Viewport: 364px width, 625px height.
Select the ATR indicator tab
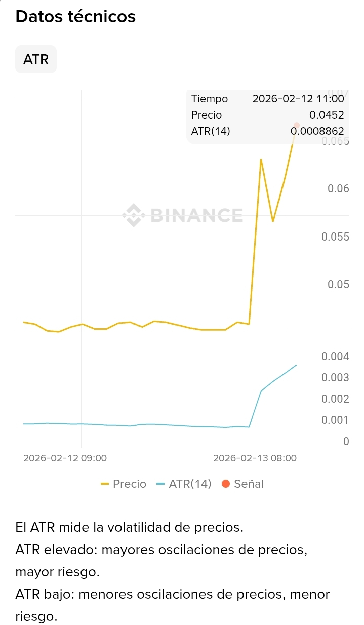36,59
